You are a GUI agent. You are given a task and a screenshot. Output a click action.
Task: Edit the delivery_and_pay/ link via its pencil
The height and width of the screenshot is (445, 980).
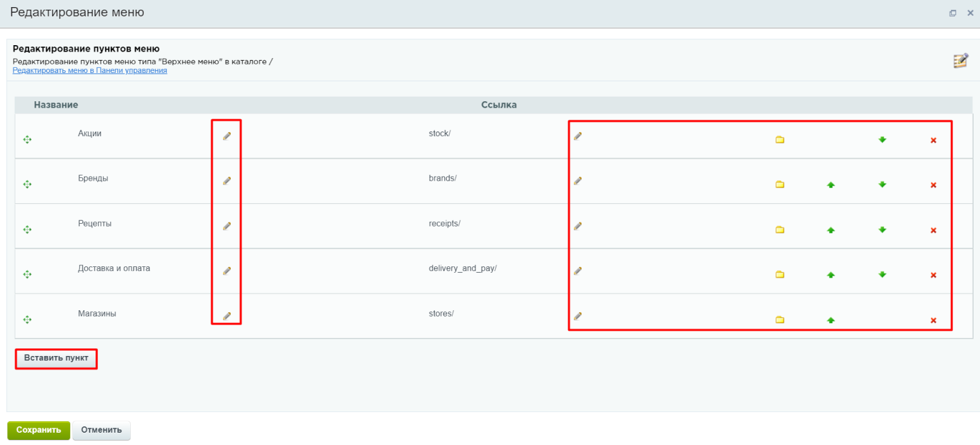tap(578, 271)
